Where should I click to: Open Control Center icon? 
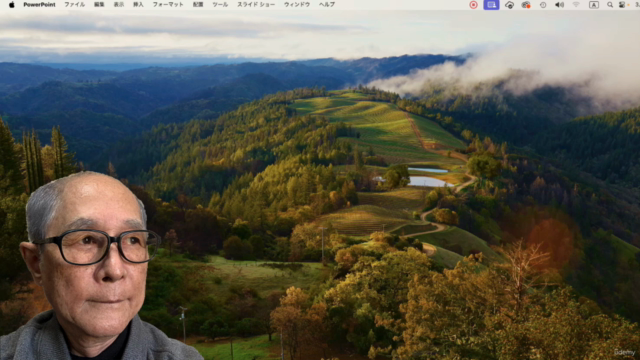pyautogui.click(x=622, y=5)
